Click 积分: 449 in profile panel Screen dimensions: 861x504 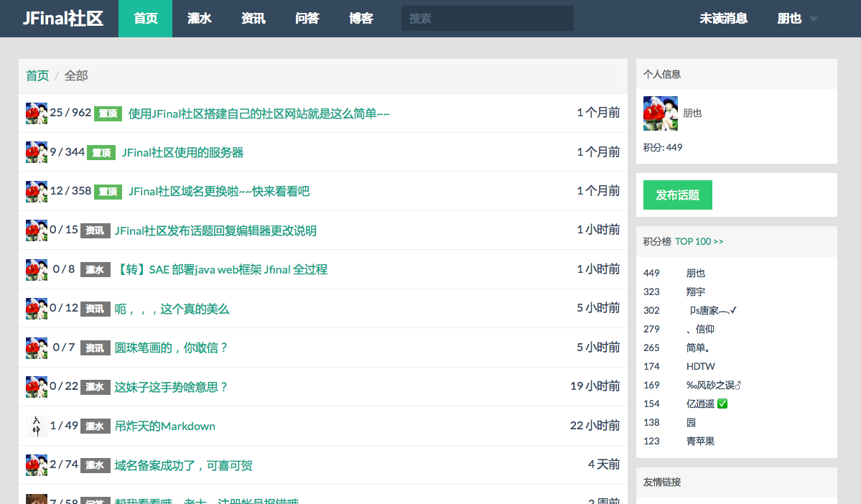(663, 148)
